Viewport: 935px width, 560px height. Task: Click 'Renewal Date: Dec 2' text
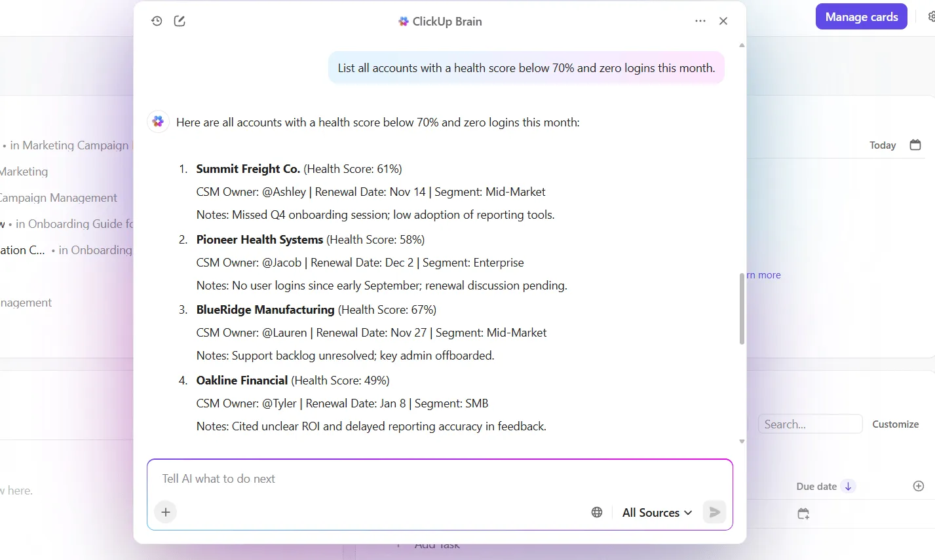pos(362,263)
